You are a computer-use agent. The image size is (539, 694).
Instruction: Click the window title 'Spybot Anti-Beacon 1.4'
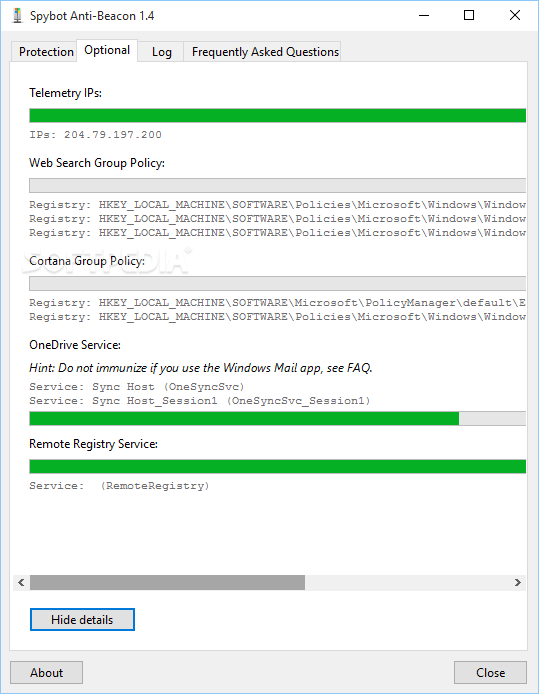click(x=92, y=16)
